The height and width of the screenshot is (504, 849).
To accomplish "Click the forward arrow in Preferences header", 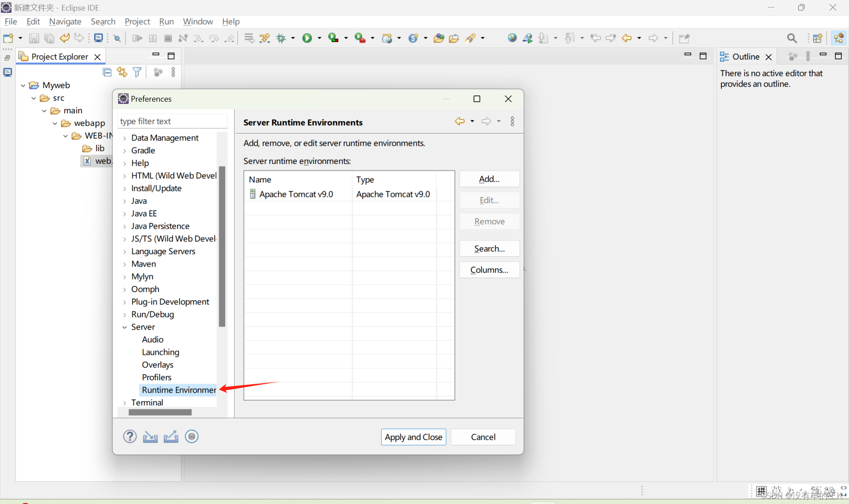I will click(x=486, y=121).
